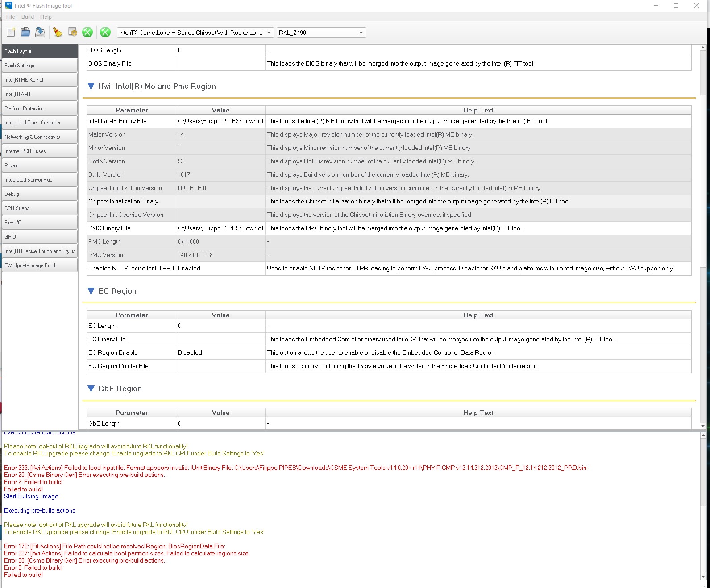Click the BIOS Length value cell
Image resolution: width=710 pixels, height=588 pixels.
(220, 50)
